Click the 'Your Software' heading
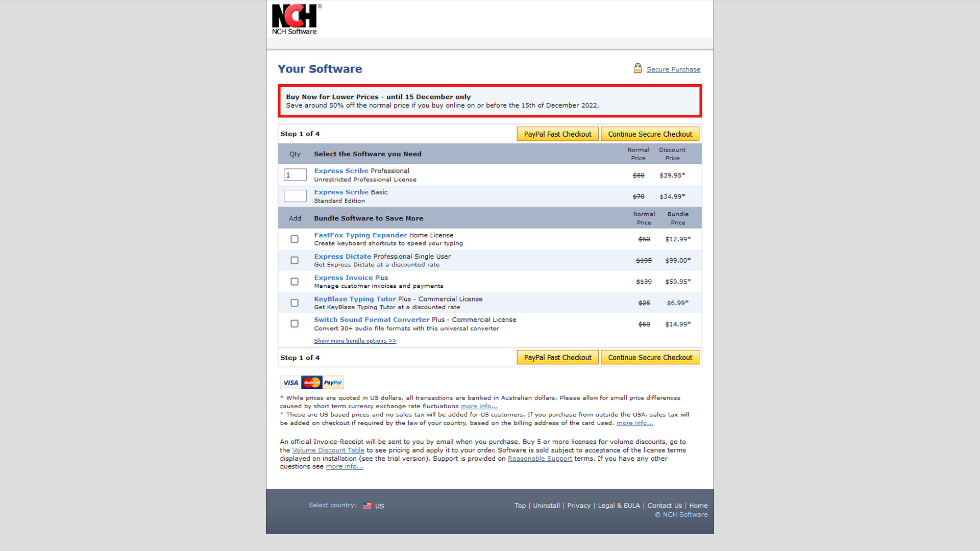The height and width of the screenshot is (551, 980). [x=320, y=69]
